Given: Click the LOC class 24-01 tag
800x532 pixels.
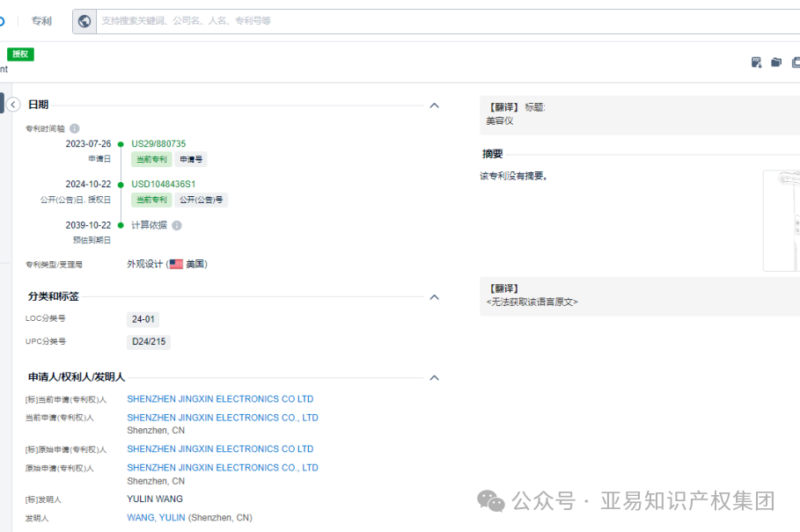Looking at the screenshot, I should 143,319.
